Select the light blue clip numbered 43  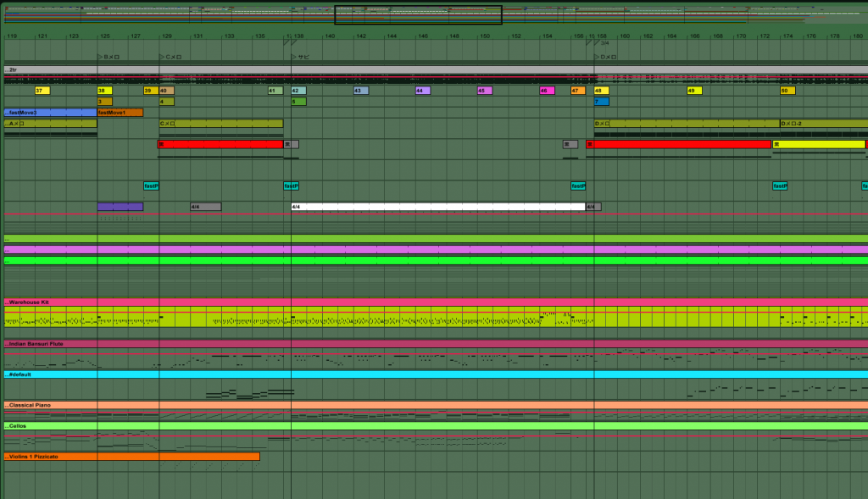361,91
